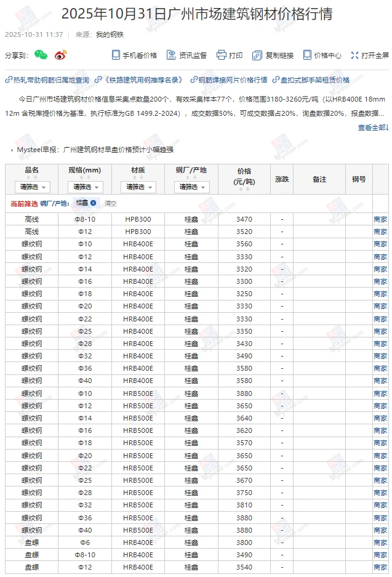The height and width of the screenshot is (577, 392).
Task: Click the 打开全屏 fullscreen icon
Action: (354, 55)
